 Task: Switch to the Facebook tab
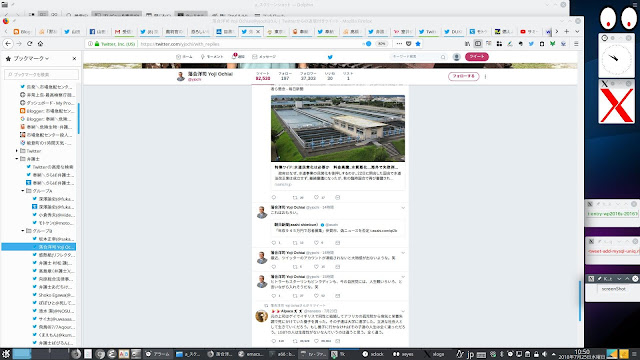coord(98,31)
